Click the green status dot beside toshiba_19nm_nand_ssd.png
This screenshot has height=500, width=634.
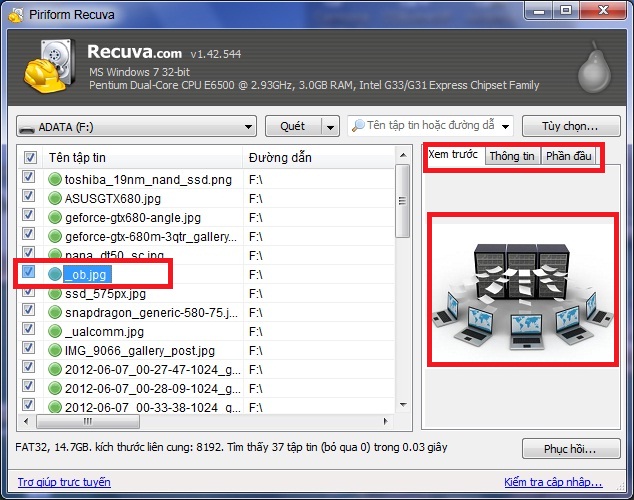[x=55, y=179]
